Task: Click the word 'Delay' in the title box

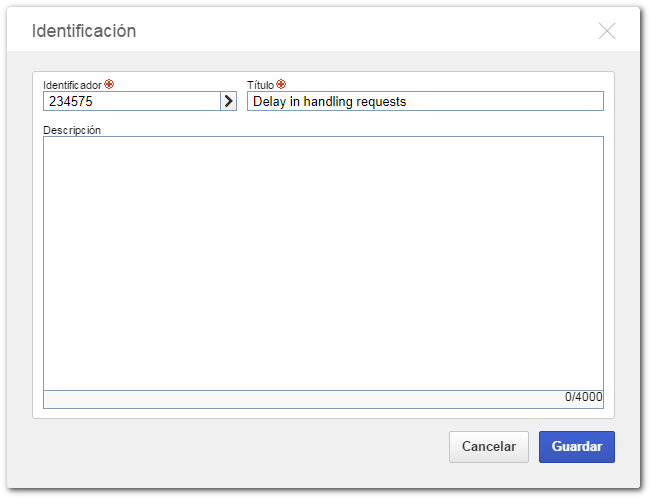Action: pos(269,102)
